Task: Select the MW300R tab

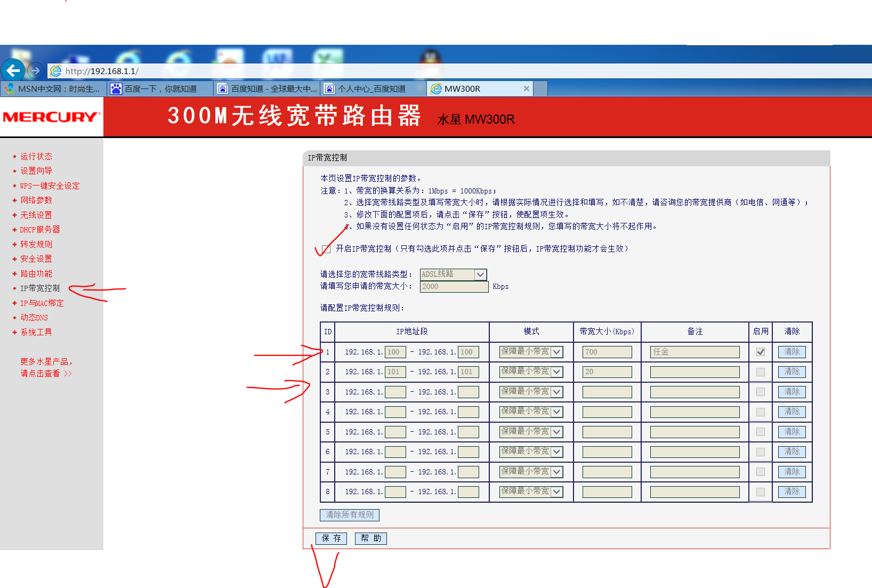Action: pyautogui.click(x=480, y=88)
